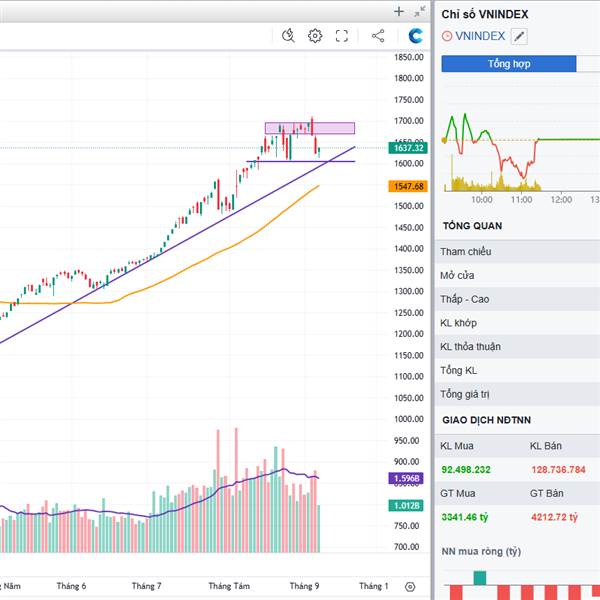The width and height of the screenshot is (600, 600).
Task: Click the Mở cửa row
Action: point(517,275)
